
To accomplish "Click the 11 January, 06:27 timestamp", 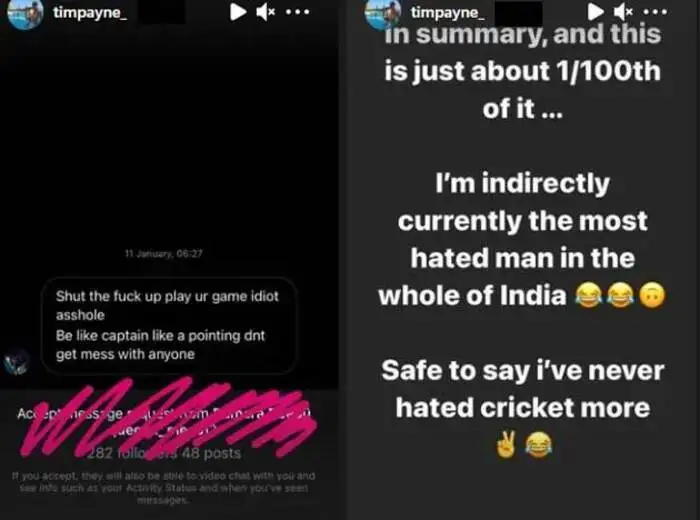I will tap(160, 255).
